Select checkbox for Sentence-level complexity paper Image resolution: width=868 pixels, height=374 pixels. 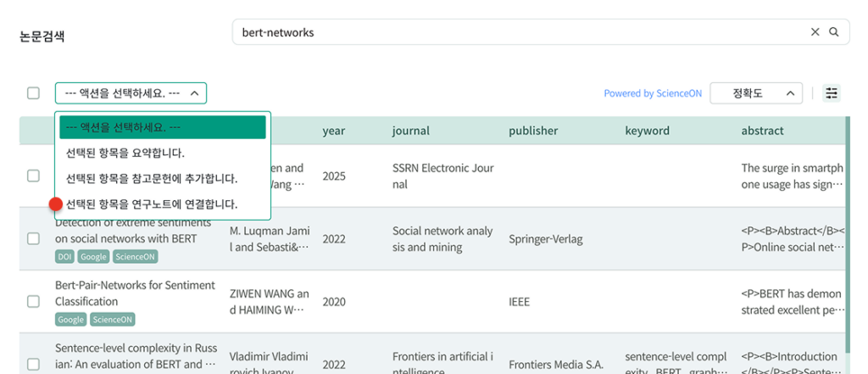pyautogui.click(x=33, y=364)
